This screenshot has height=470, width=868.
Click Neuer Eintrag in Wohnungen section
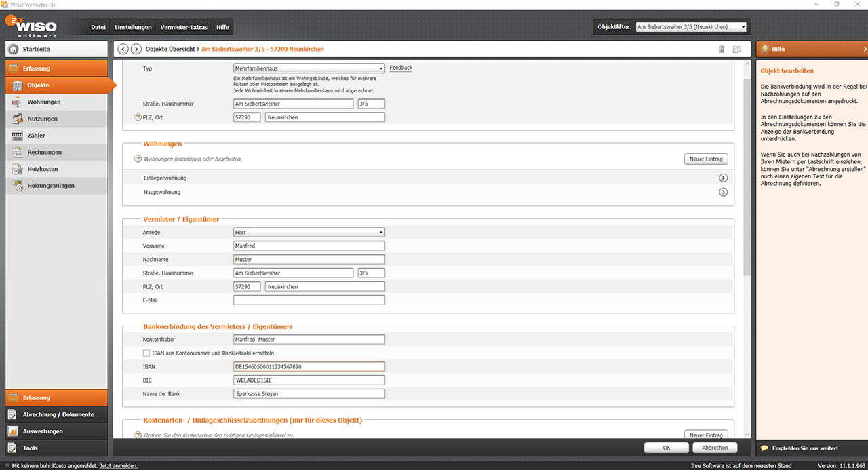pos(706,159)
